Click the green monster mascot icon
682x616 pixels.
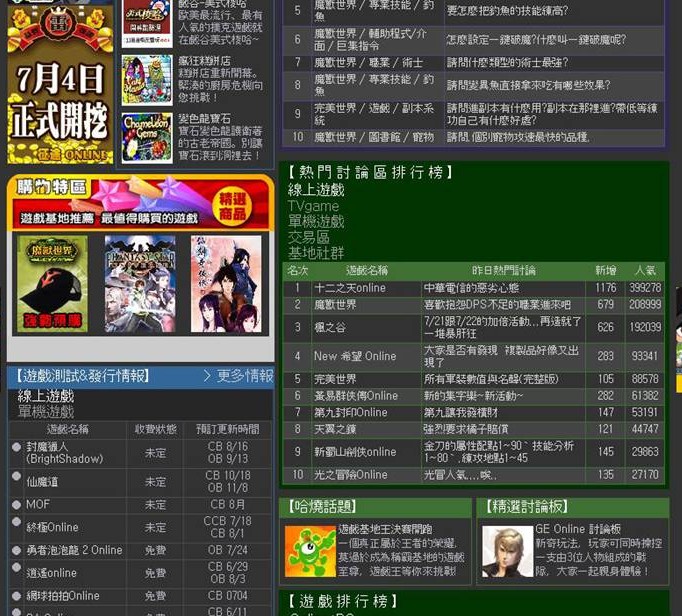click(x=310, y=551)
